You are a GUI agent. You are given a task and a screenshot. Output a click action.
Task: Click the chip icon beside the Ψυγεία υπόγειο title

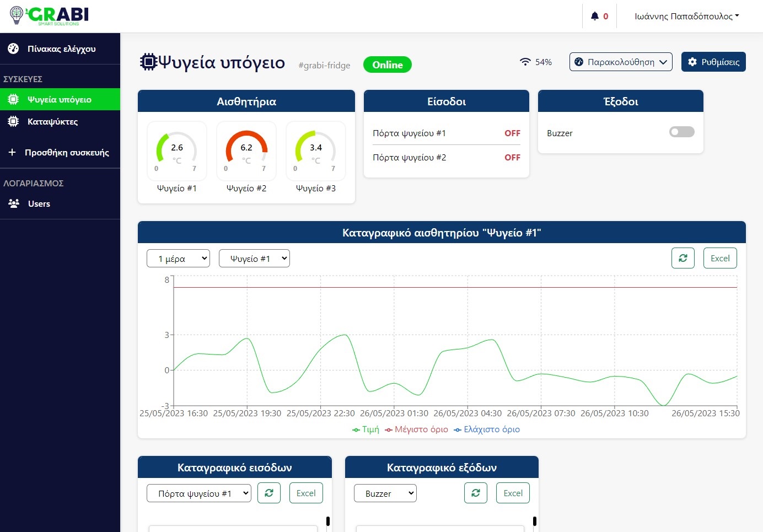pyautogui.click(x=148, y=62)
